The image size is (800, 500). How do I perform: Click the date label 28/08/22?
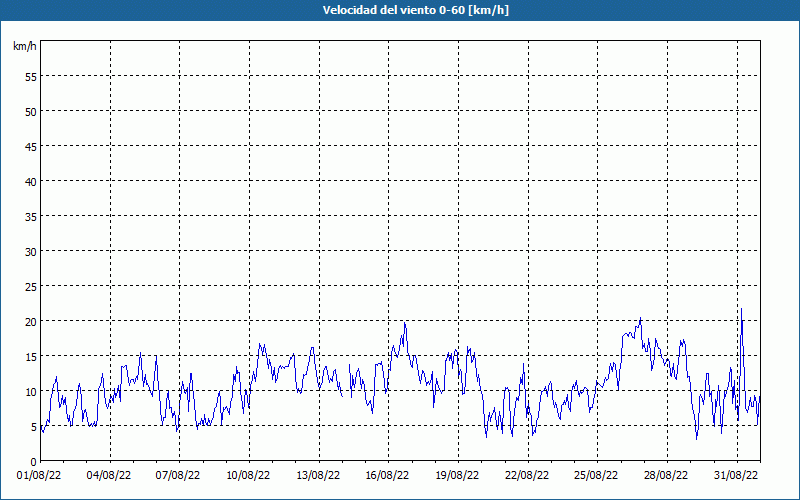pyautogui.click(x=666, y=476)
